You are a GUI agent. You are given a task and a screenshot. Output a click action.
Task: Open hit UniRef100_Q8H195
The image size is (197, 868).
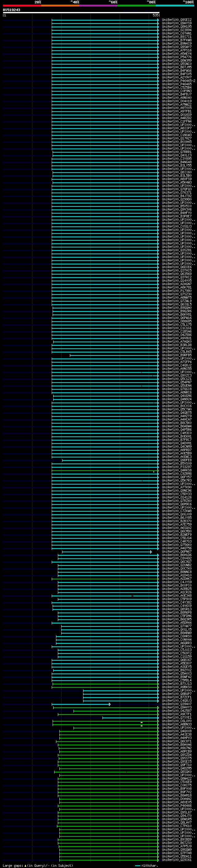click(177, 26)
